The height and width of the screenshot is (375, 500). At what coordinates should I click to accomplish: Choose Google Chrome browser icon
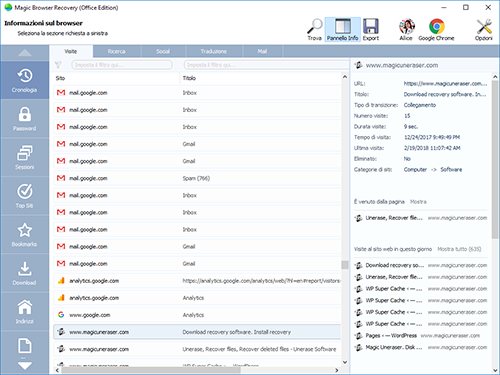[x=436, y=29]
